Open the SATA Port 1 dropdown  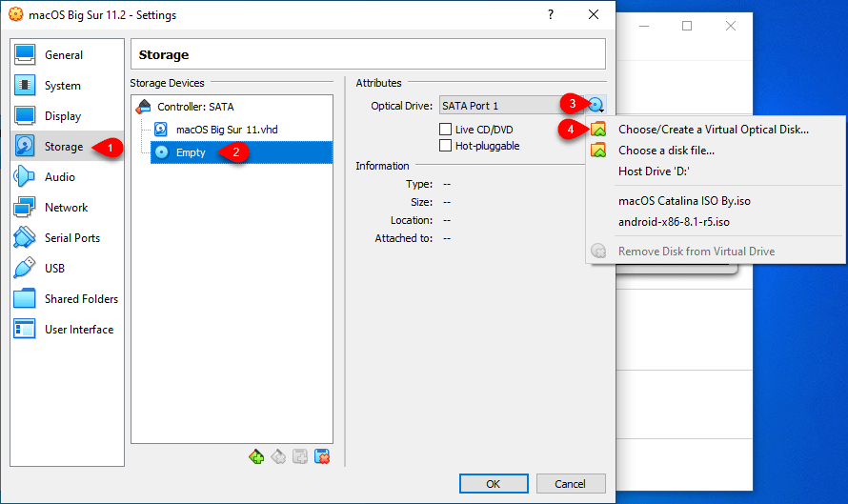click(512, 106)
